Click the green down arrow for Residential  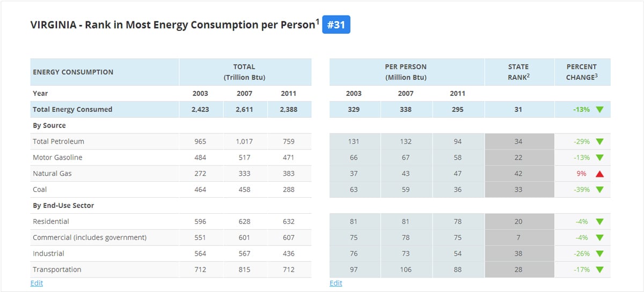click(599, 222)
